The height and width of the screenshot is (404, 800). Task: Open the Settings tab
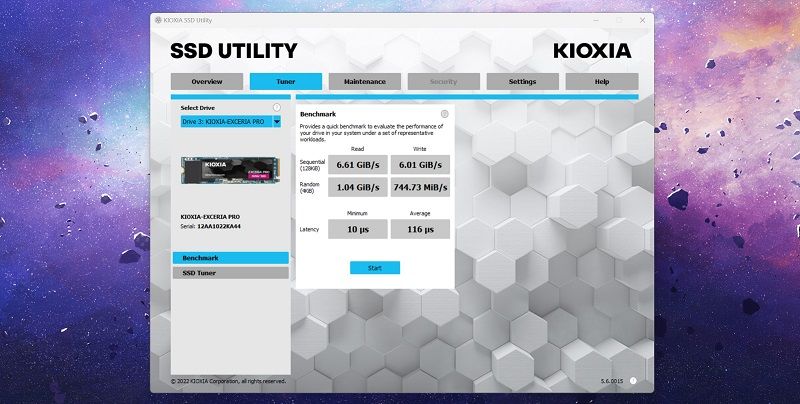[x=522, y=82]
